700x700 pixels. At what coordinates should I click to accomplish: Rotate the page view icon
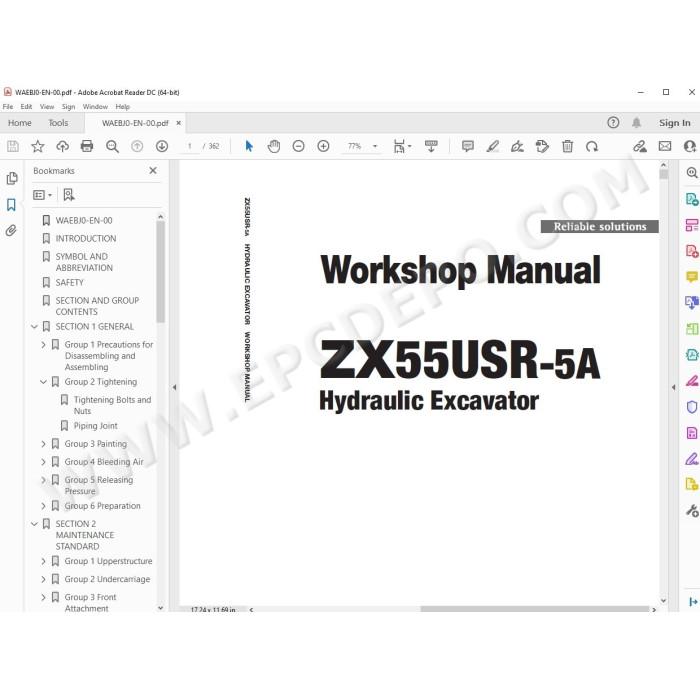592,146
